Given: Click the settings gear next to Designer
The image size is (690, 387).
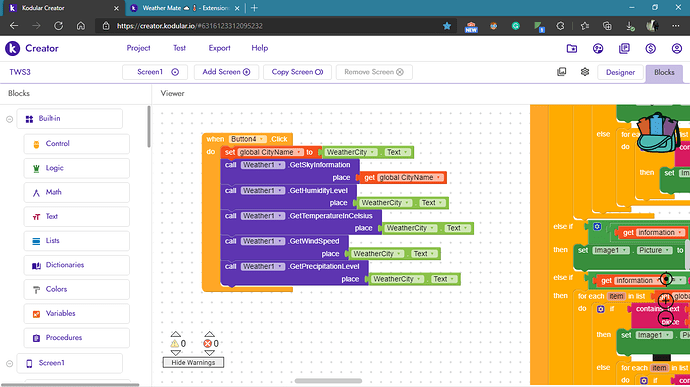Looking at the screenshot, I should coord(585,72).
